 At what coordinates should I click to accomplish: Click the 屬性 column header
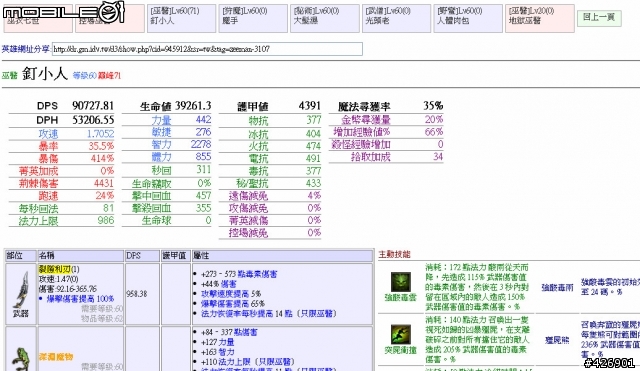click(x=282, y=256)
